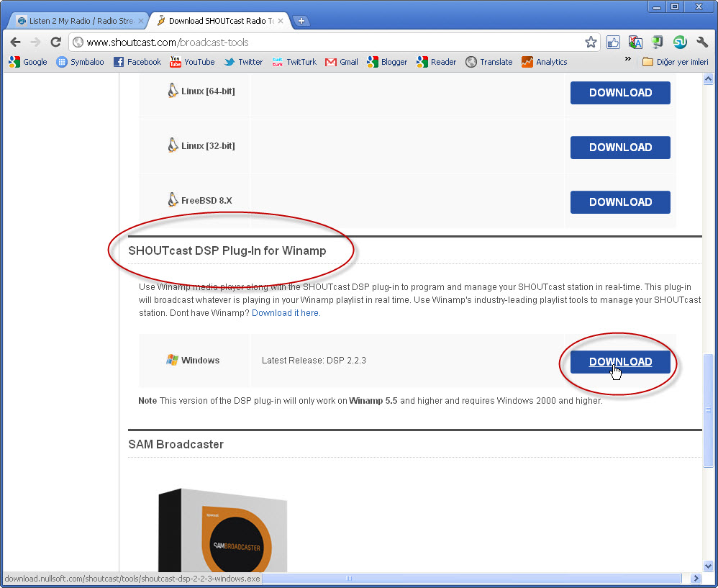Download the Linux 32-bit version
The height and width of the screenshot is (588, 718).
click(620, 148)
